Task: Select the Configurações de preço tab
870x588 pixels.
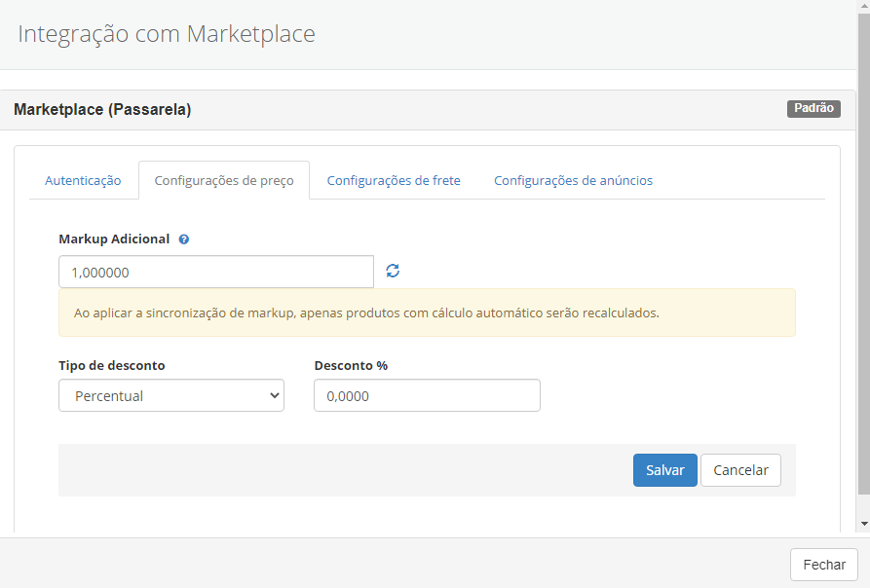Action: point(224,180)
